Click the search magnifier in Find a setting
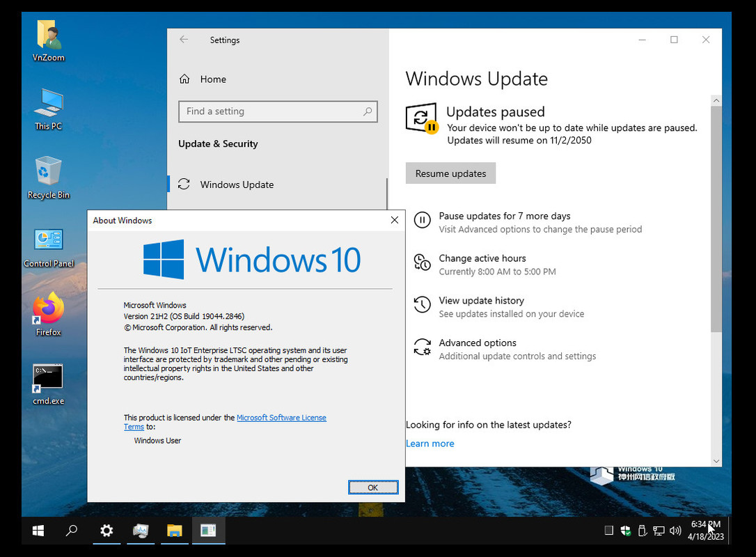 coord(368,111)
